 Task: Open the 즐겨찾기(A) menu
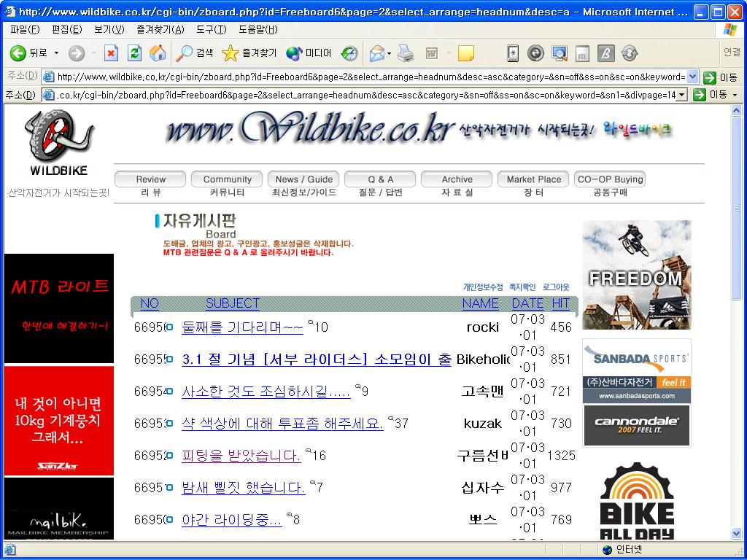[x=160, y=29]
